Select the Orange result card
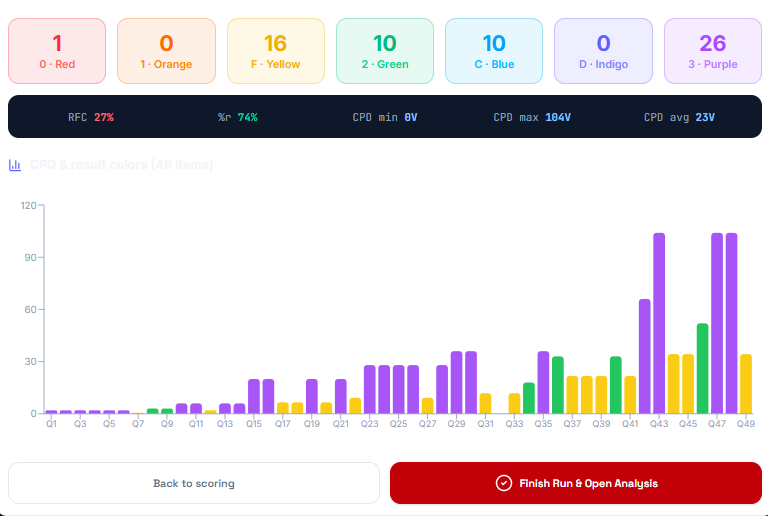 click(x=166, y=51)
